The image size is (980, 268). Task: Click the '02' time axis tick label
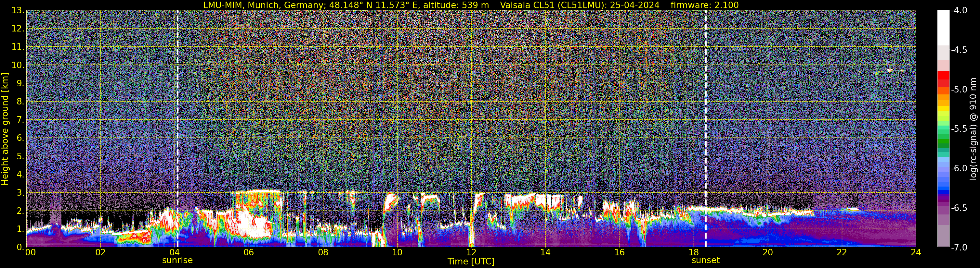click(100, 253)
